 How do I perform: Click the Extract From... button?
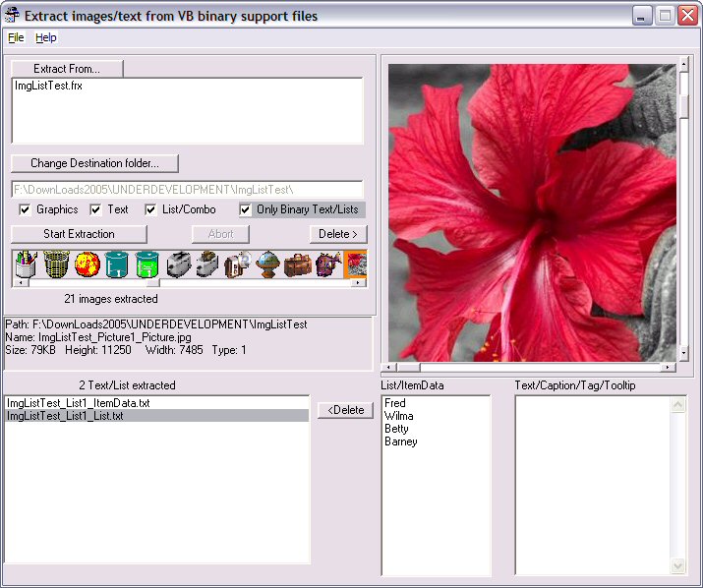[x=68, y=69]
